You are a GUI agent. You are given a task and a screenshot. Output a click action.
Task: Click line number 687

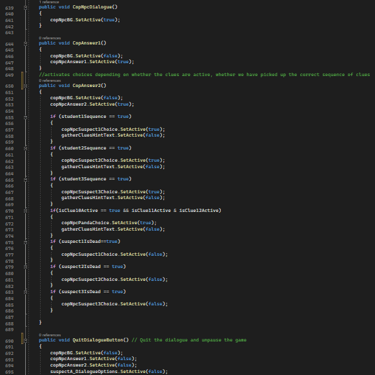(9, 317)
